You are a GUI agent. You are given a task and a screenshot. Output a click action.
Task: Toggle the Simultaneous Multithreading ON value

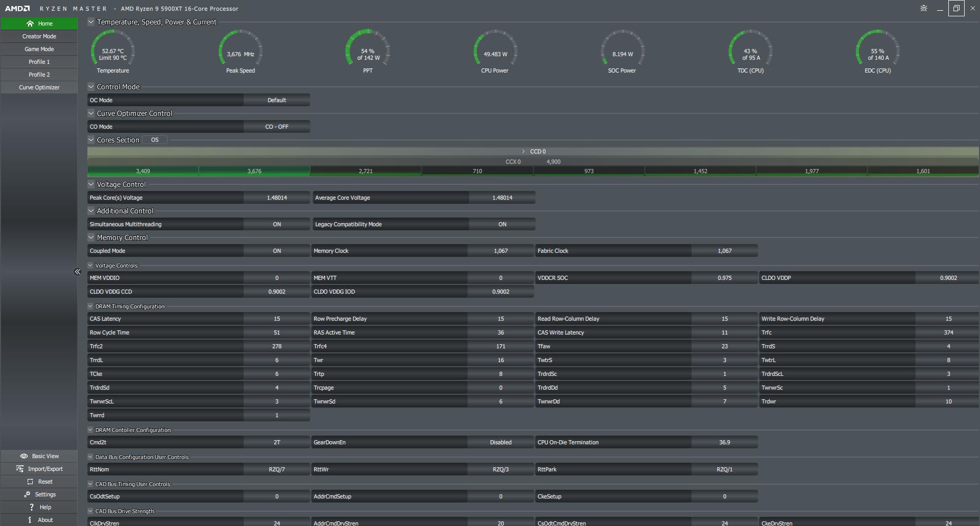[x=276, y=224]
